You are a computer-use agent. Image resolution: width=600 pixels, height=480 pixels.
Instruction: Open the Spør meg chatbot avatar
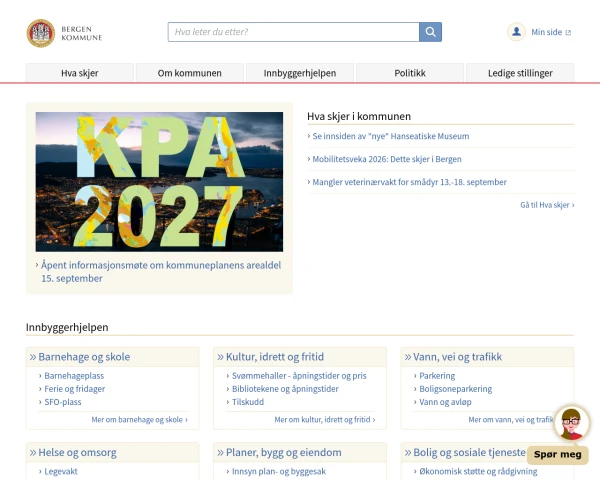coord(572,424)
